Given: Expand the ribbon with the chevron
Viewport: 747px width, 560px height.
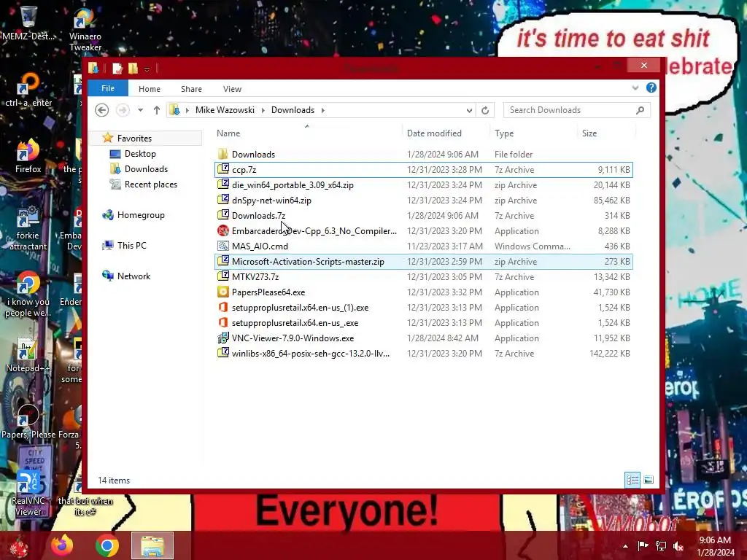Looking at the screenshot, I should pos(635,87).
